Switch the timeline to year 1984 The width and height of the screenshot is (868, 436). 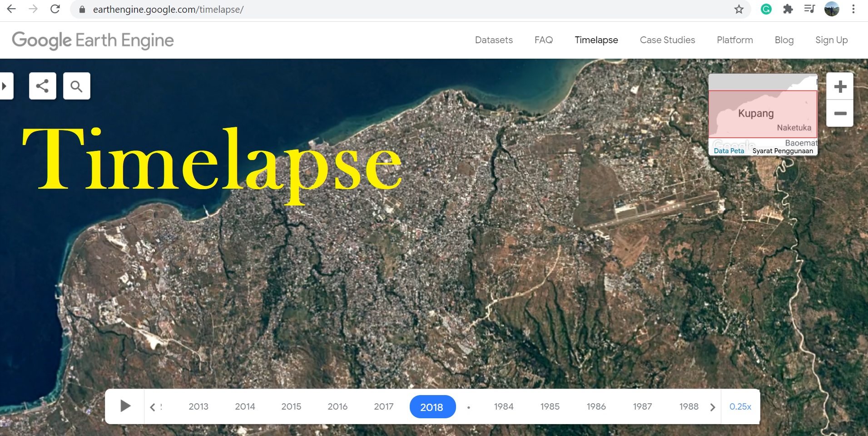pyautogui.click(x=503, y=406)
